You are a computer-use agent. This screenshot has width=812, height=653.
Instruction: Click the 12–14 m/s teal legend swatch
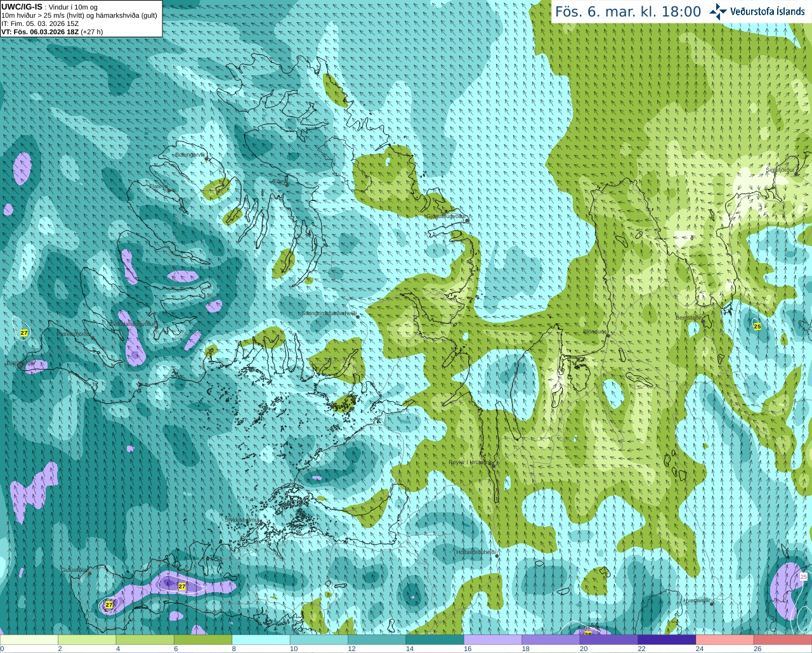377,640
